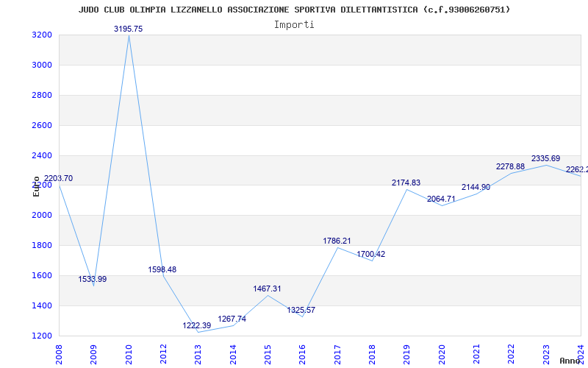Select the 2800 y-axis tick
This screenshot has width=588, height=368.
tap(42, 95)
